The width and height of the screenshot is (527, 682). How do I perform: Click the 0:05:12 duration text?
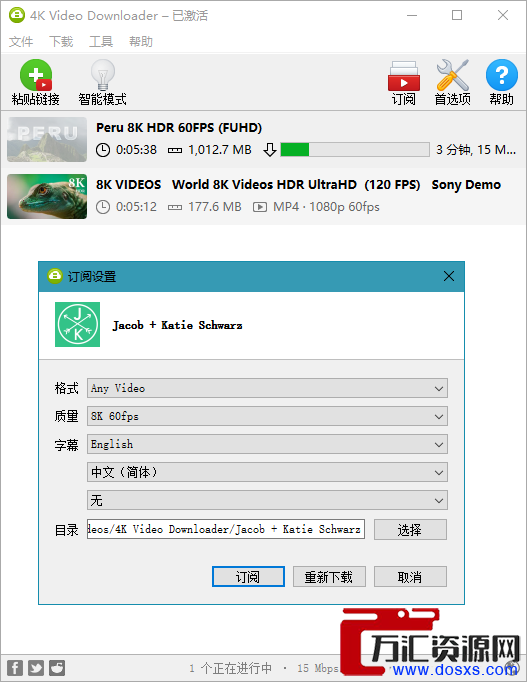(x=136, y=207)
